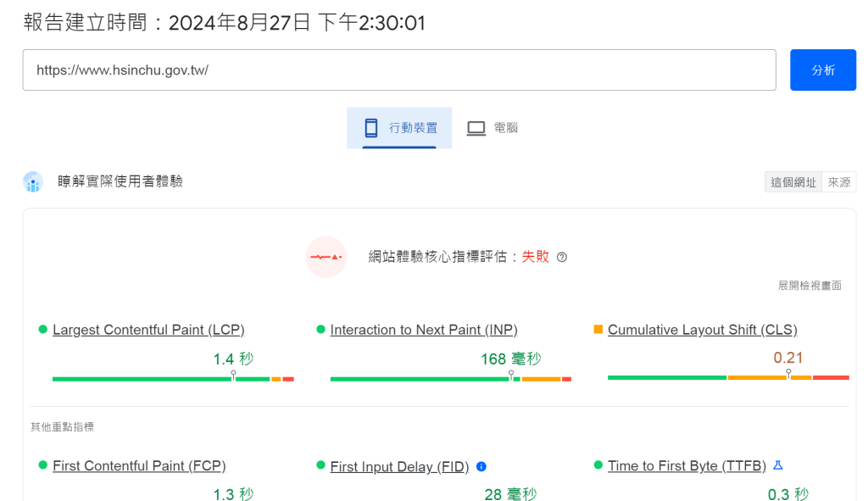
Task: Click the orange square beside CLS
Action: coord(600,329)
